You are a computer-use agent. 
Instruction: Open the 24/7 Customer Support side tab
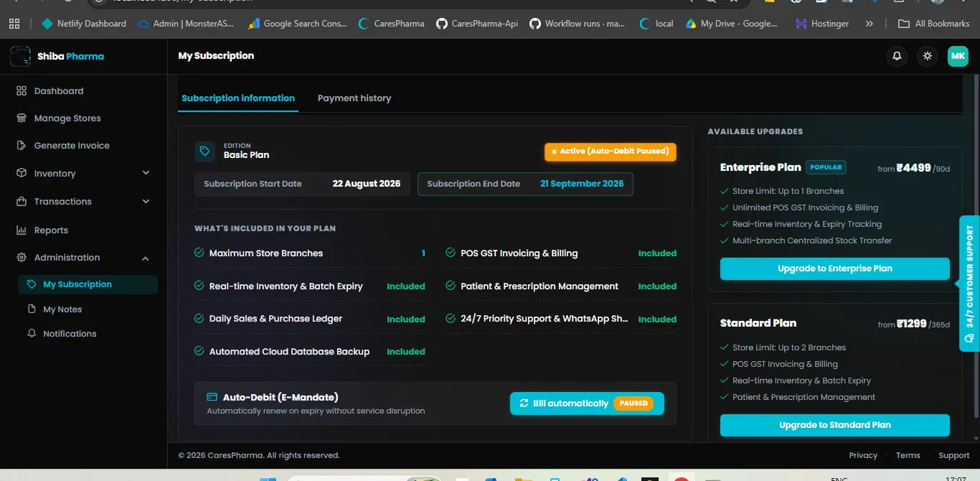coord(969,284)
